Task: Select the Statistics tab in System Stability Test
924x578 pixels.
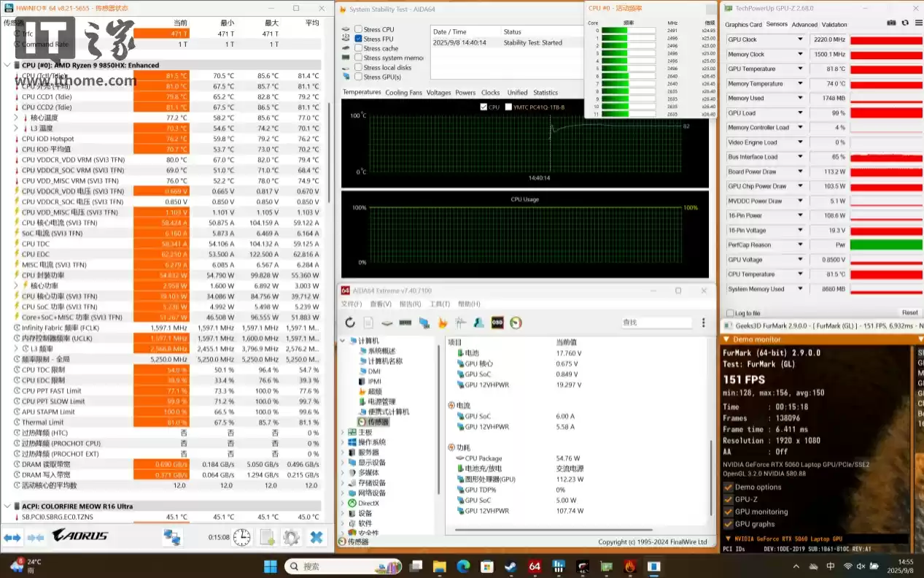Action: pyautogui.click(x=548, y=92)
